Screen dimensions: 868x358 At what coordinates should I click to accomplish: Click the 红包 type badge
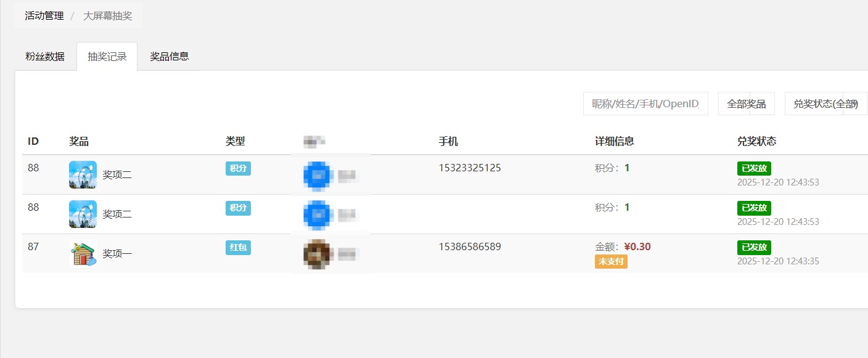pos(238,248)
